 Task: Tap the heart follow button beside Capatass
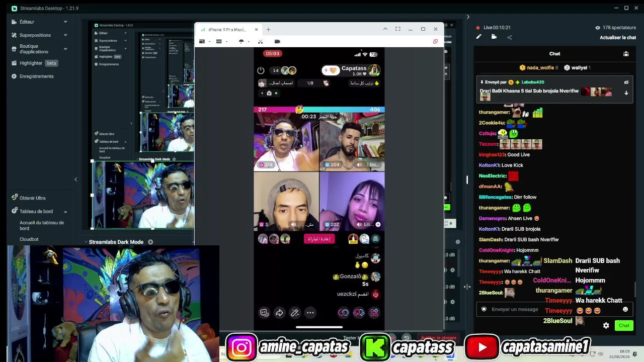pyautogui.click(x=331, y=70)
